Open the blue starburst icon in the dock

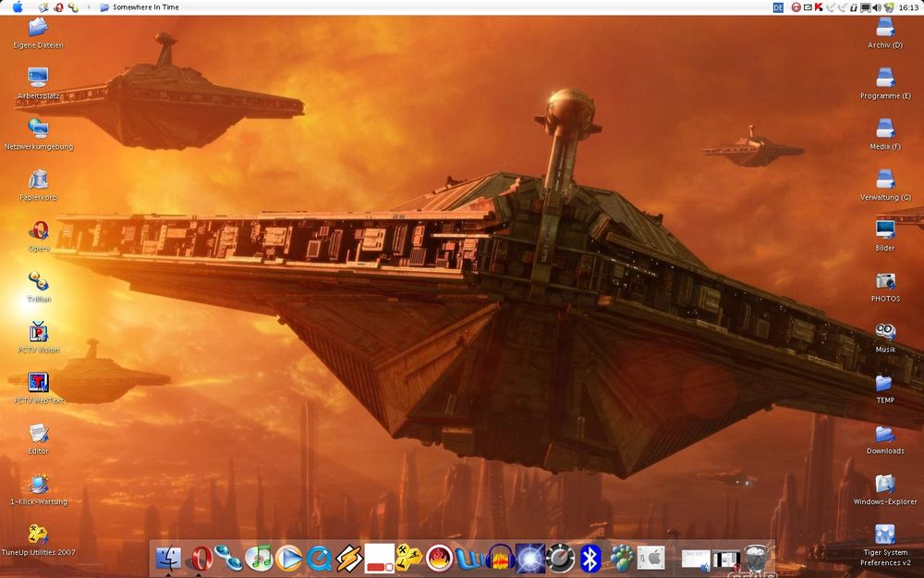click(530, 558)
